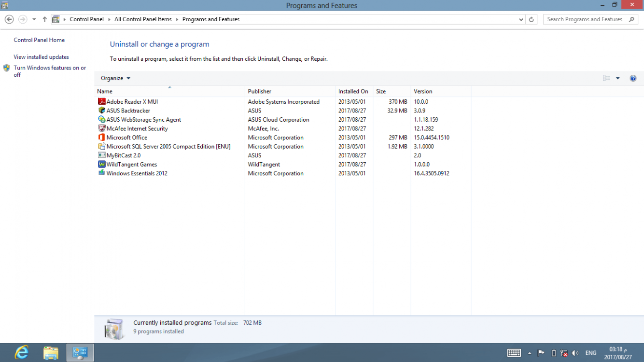Expand the chevron after All Control Panel Items
Screen dimensions: 644x362
(x=177, y=19)
